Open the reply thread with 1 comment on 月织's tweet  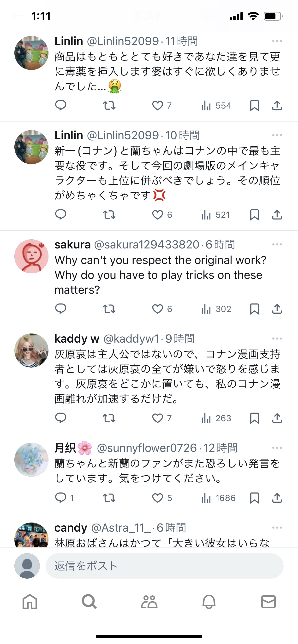point(64,498)
